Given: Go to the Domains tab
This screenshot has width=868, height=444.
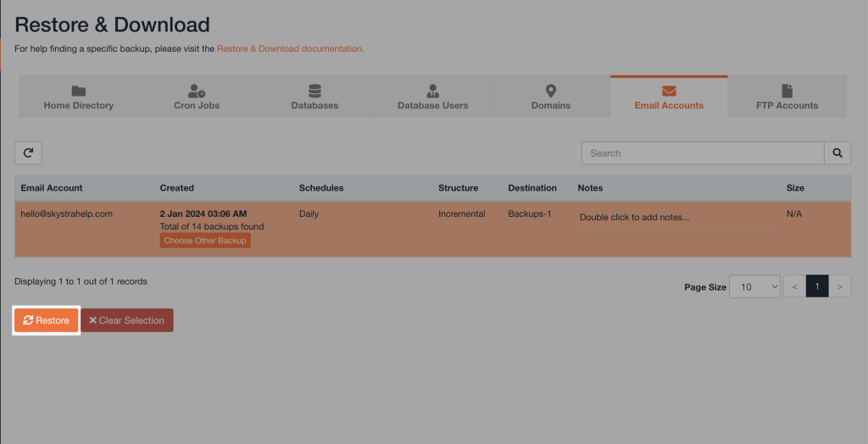Looking at the screenshot, I should [x=550, y=97].
